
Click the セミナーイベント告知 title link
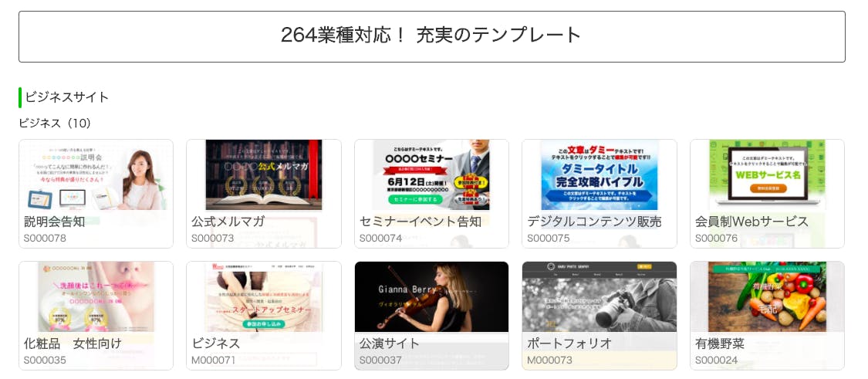[x=420, y=222]
